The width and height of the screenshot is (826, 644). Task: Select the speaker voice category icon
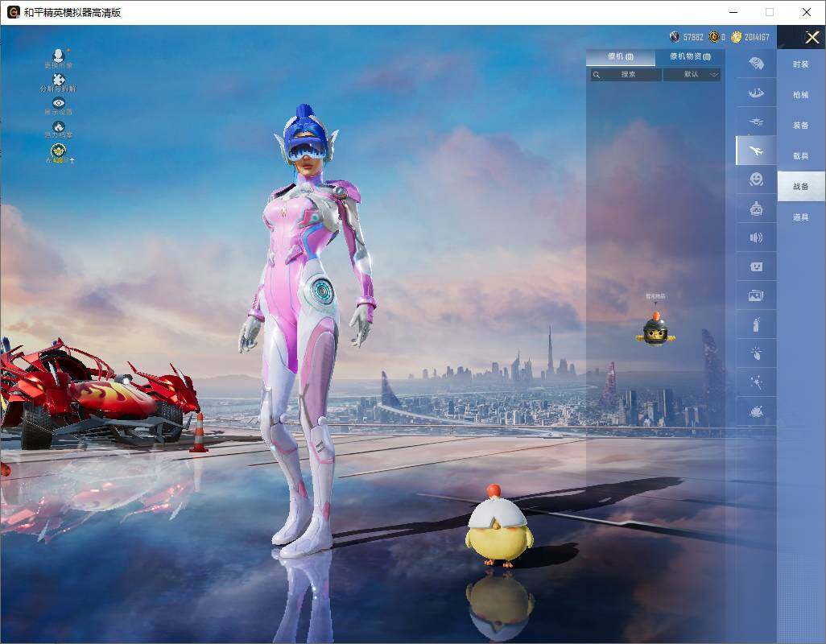[x=757, y=238]
